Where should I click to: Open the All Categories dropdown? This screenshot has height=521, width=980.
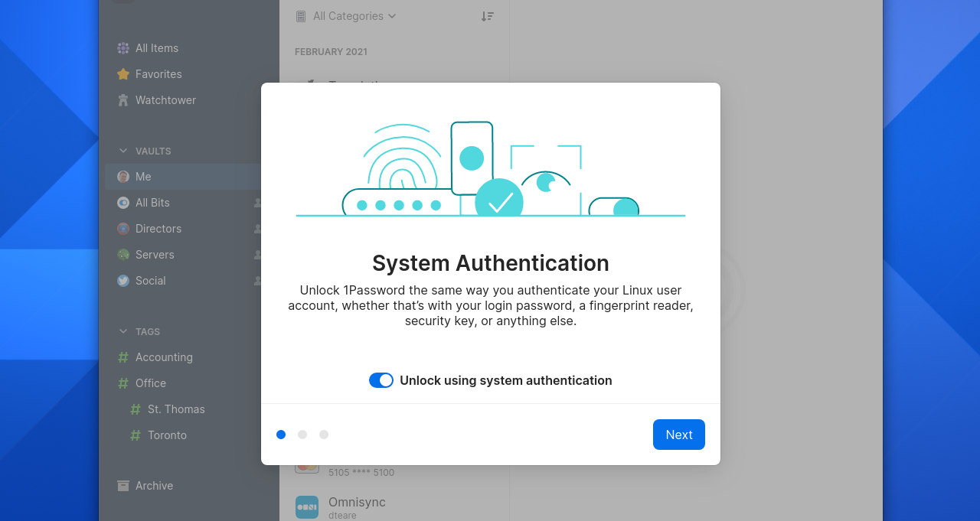[x=354, y=16]
